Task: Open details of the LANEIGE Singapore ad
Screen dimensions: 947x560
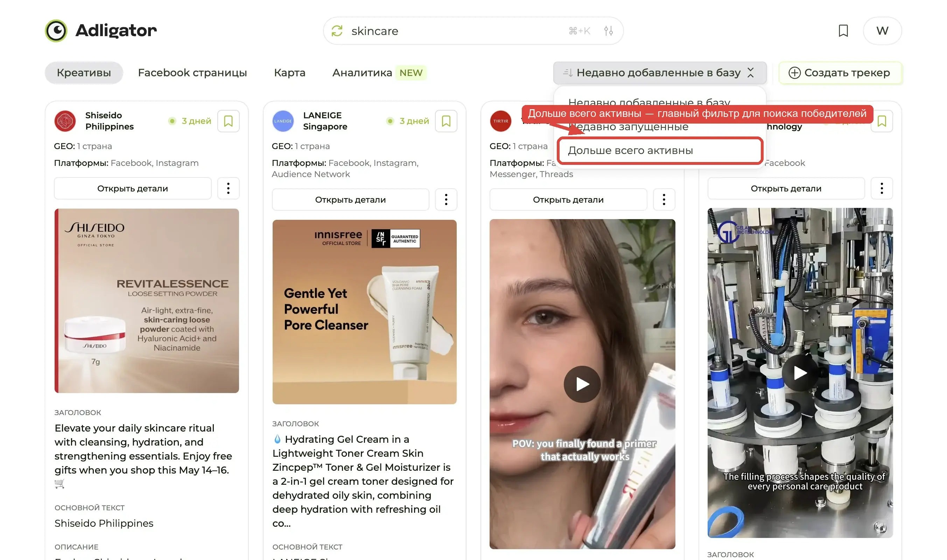Action: [x=351, y=199]
